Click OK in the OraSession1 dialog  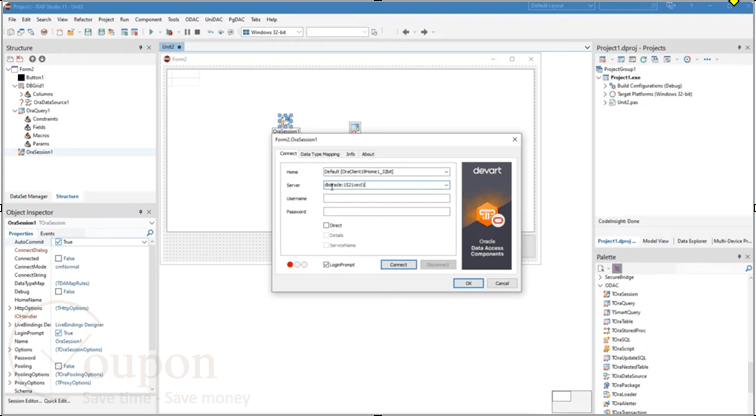pyautogui.click(x=468, y=283)
